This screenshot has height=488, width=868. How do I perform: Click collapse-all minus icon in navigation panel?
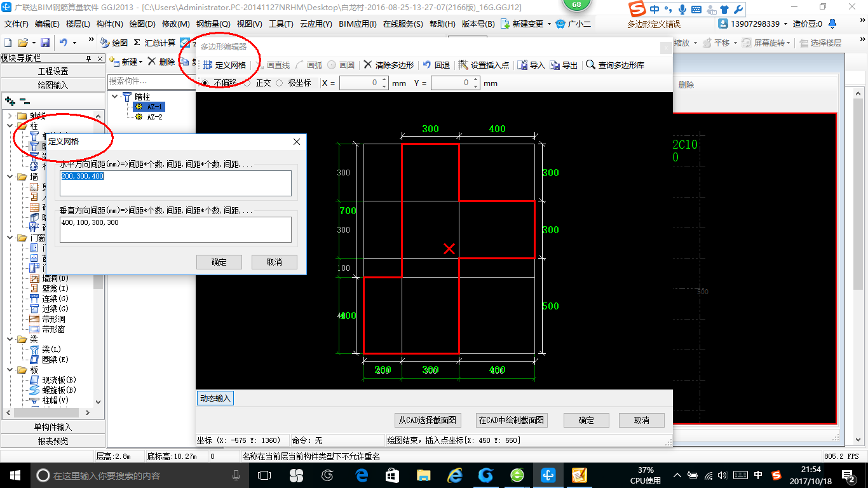[24, 100]
